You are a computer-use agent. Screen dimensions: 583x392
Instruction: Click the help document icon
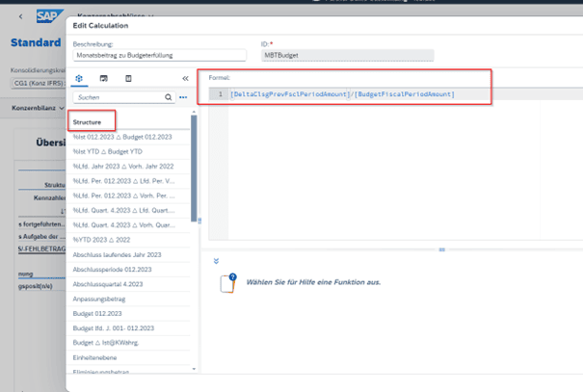[226, 283]
